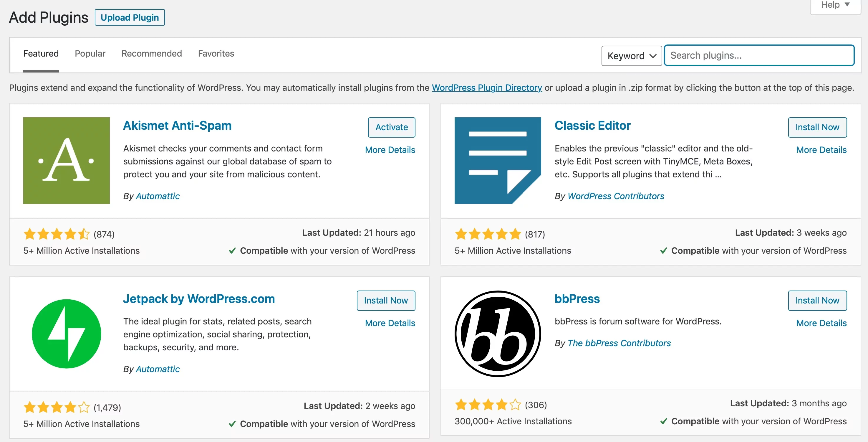Viewport: 868px width, 442px height.
Task: Focus the Search plugins input field
Action: coord(759,55)
